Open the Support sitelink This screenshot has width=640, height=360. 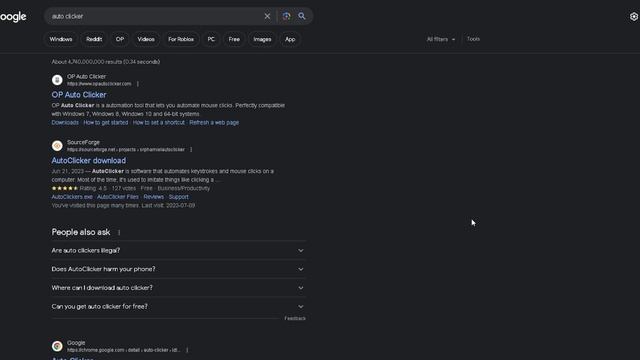pyautogui.click(x=178, y=197)
